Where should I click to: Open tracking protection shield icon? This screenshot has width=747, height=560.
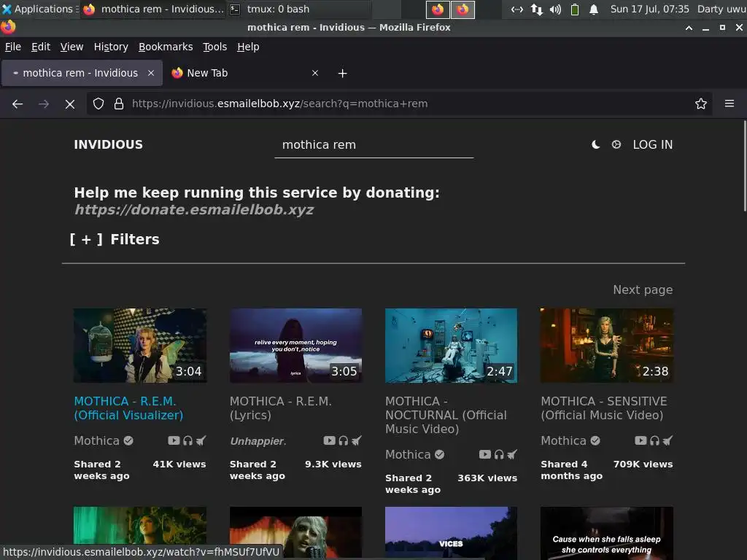pyautogui.click(x=98, y=104)
